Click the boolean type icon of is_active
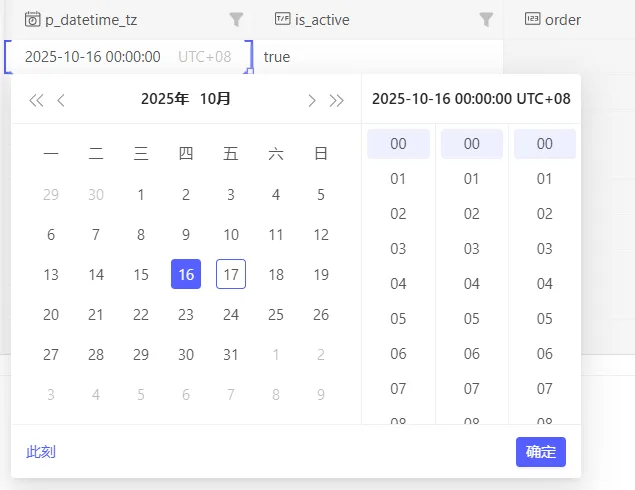This screenshot has width=635, height=490. pos(282,19)
